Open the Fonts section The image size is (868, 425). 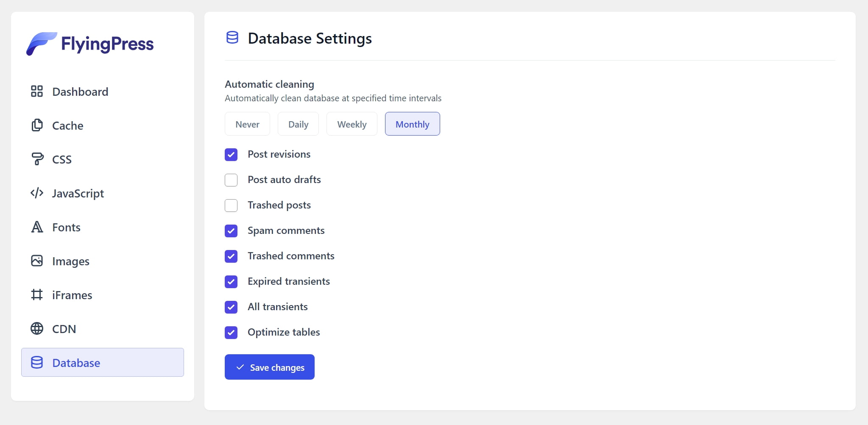tap(103, 227)
